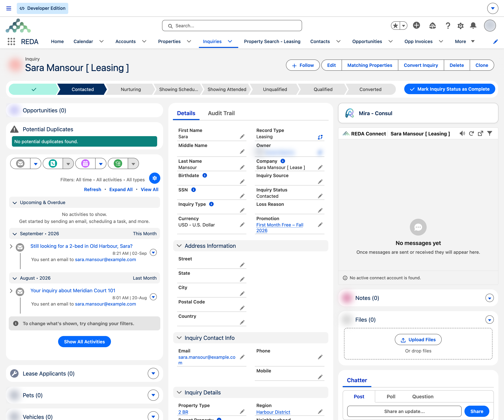
Task: Edit the Inquiry Status field pencil
Action: (320, 196)
